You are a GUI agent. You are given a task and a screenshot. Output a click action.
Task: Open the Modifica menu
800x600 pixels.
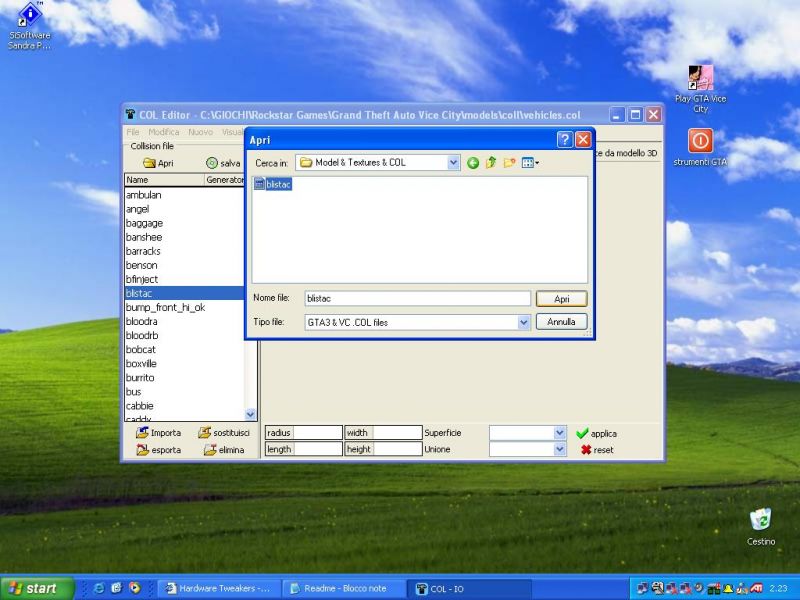(x=164, y=132)
